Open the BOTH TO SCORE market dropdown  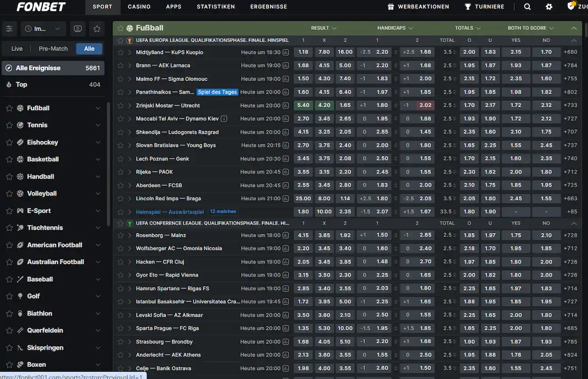[x=531, y=28]
